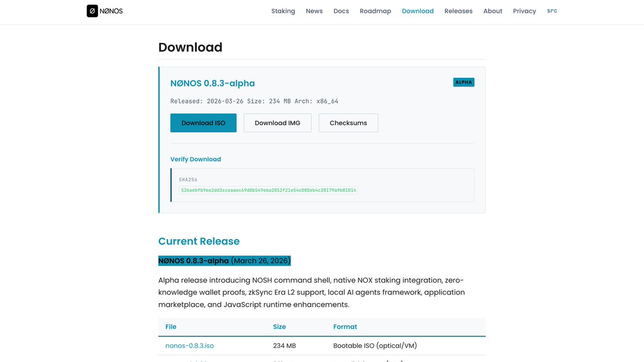Click the 234 MB table cell
This screenshot has width=644, height=362.
[284, 345]
